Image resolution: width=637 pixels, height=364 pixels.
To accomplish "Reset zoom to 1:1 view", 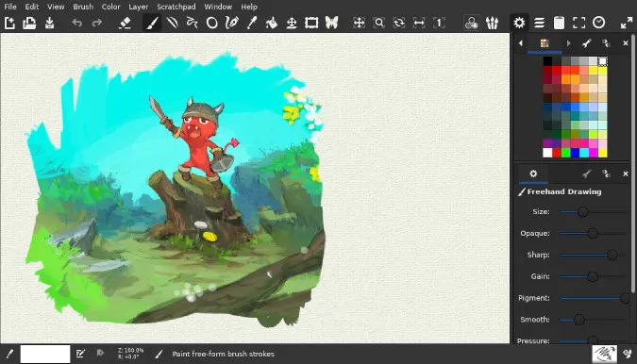I will click(439, 24).
